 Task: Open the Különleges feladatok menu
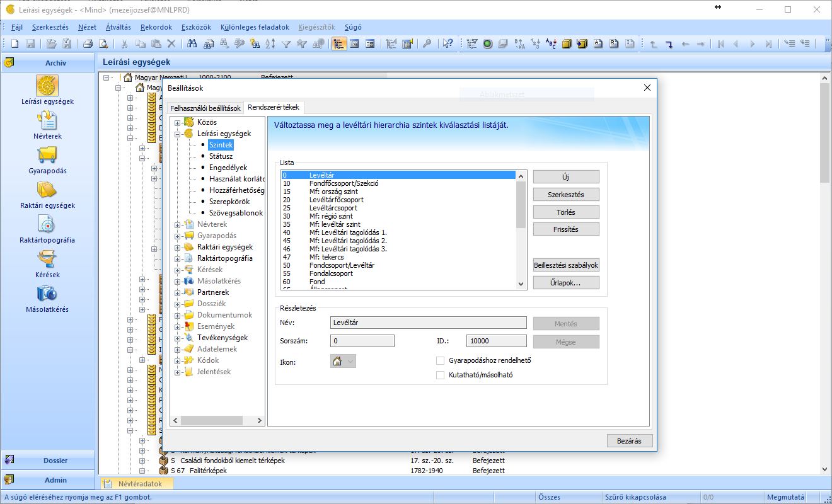coord(255,27)
